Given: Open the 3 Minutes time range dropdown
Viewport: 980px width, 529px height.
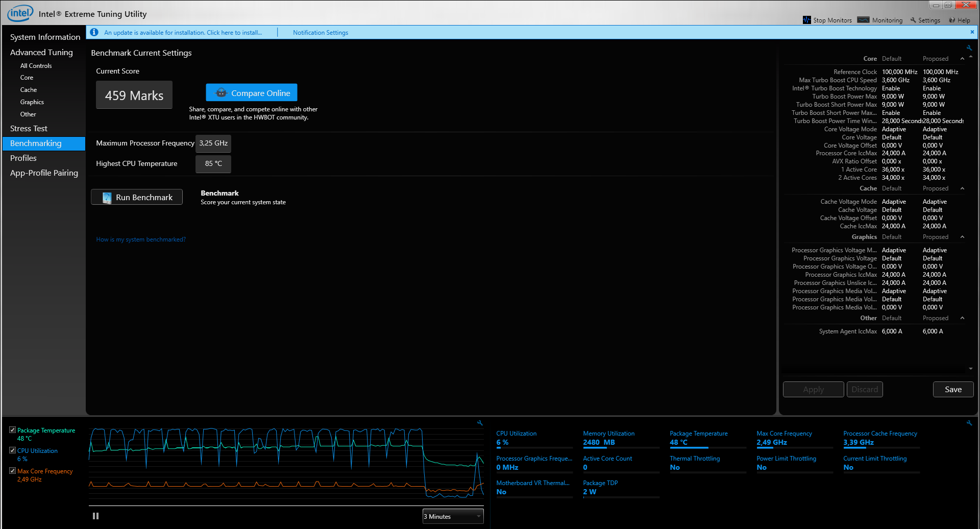Looking at the screenshot, I should [453, 516].
